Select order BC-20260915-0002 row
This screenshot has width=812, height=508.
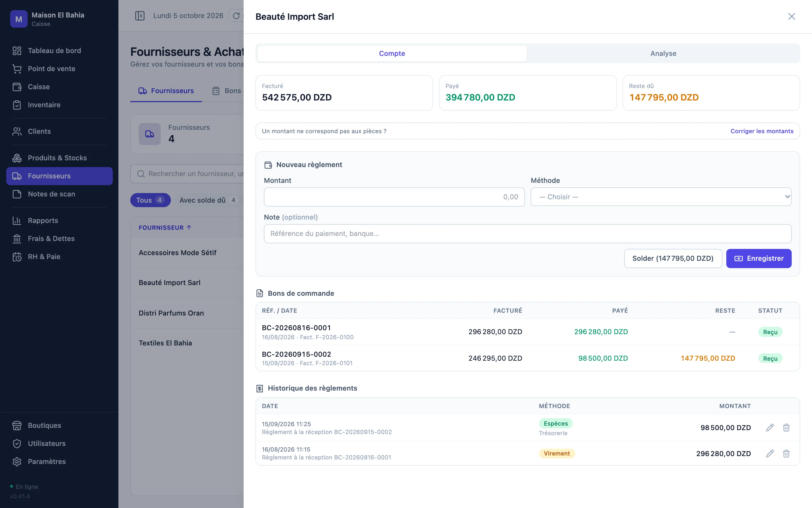tap(528, 358)
